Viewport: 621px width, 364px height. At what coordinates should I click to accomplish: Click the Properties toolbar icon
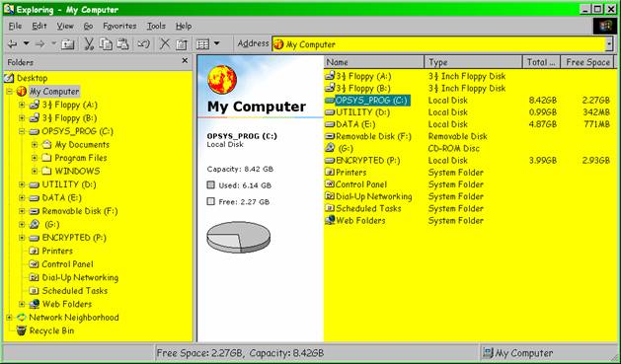coord(182,44)
